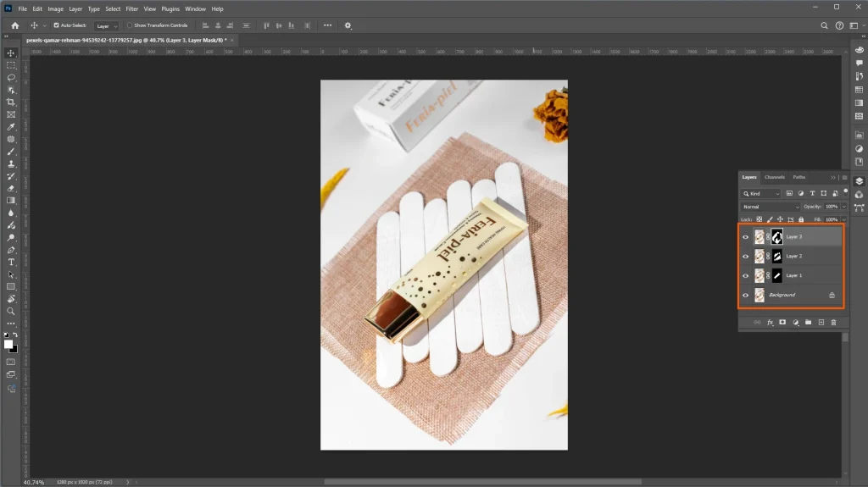868x487 pixels.
Task: Open the Kind filter dropdown in Layers
Action: [761, 194]
